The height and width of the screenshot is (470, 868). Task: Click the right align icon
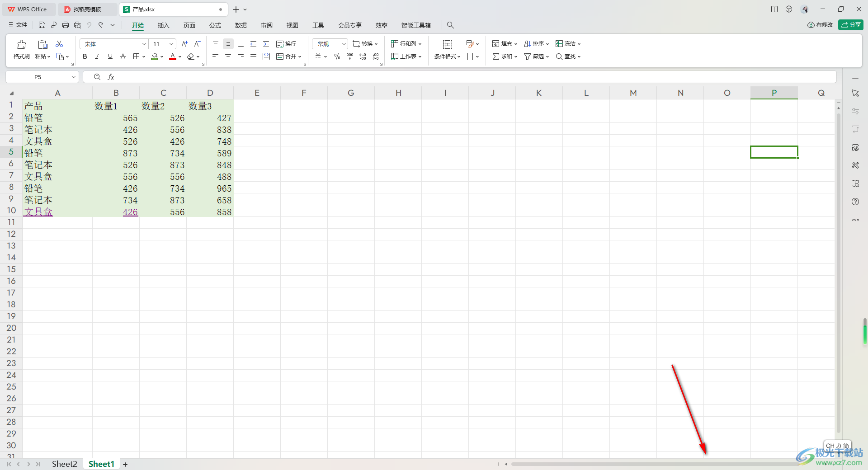(241, 56)
